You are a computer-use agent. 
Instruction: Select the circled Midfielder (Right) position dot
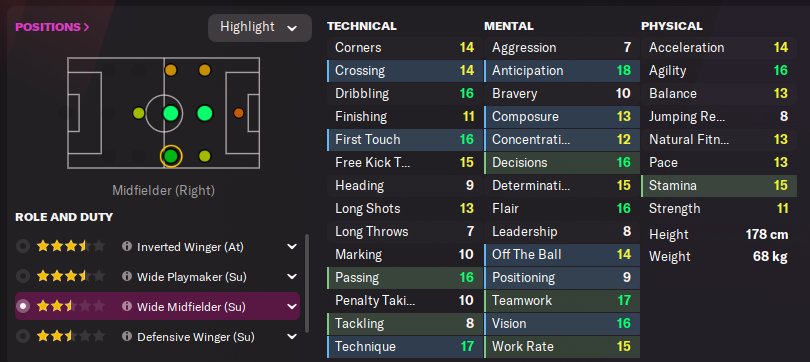click(170, 156)
